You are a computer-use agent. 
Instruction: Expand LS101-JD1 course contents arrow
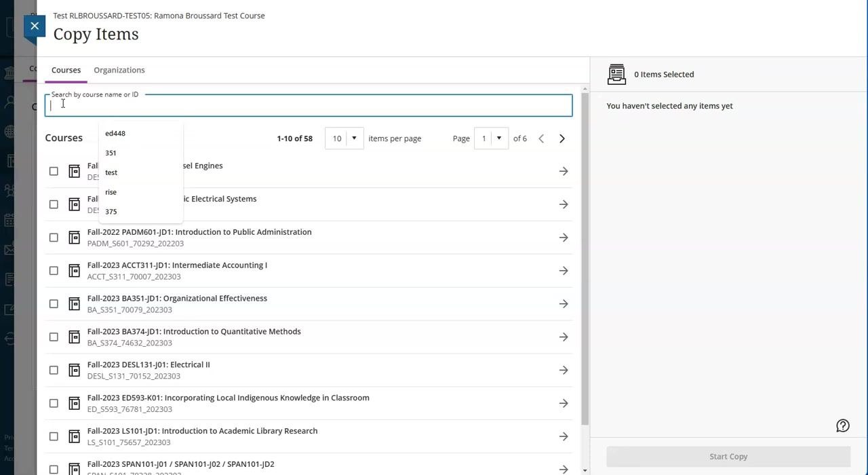click(564, 436)
